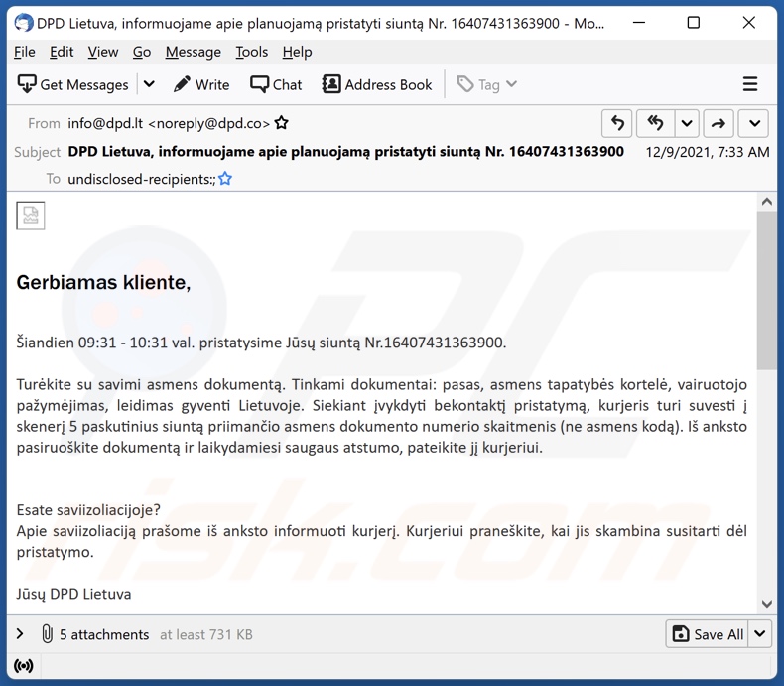Click the vertical scrollbar thumb
The height and width of the screenshot is (686, 784).
point(766,291)
